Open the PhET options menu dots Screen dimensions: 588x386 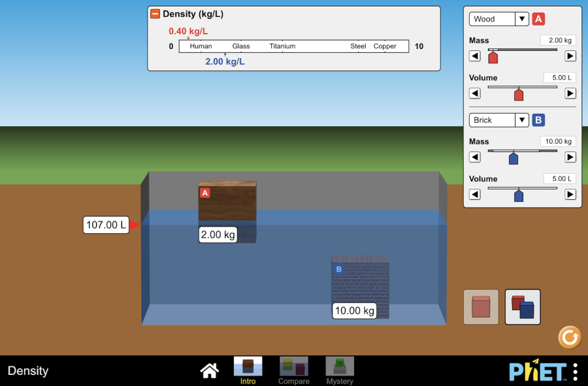pyautogui.click(x=575, y=371)
